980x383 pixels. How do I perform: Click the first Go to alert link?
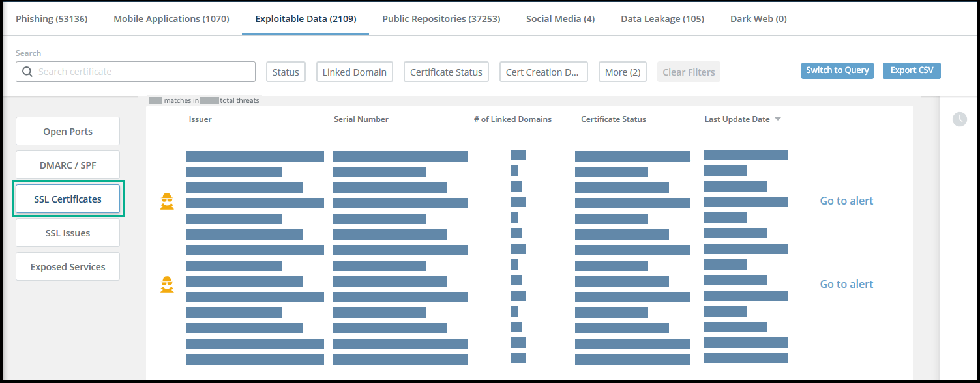846,201
